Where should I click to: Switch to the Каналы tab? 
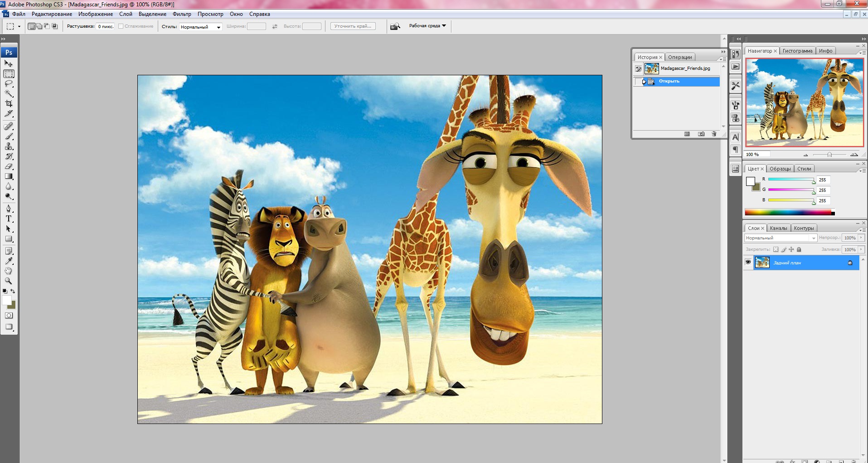[778, 228]
